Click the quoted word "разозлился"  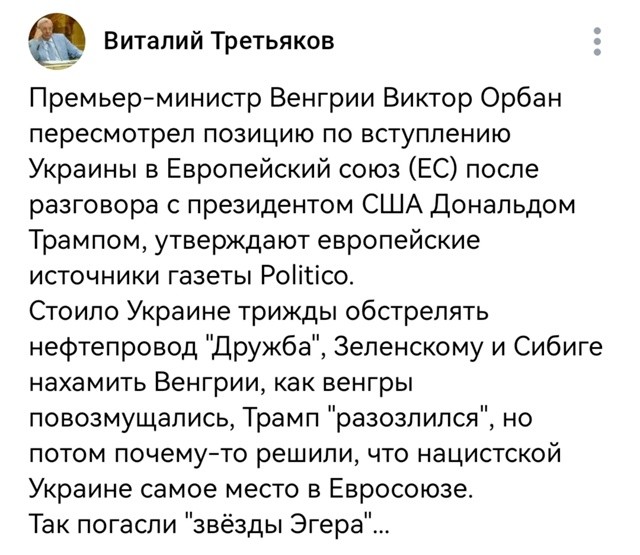(409, 418)
